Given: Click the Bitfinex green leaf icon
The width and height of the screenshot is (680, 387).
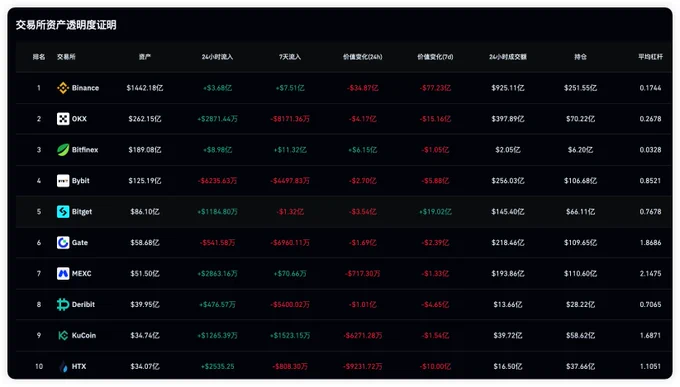Looking at the screenshot, I should pyautogui.click(x=63, y=150).
